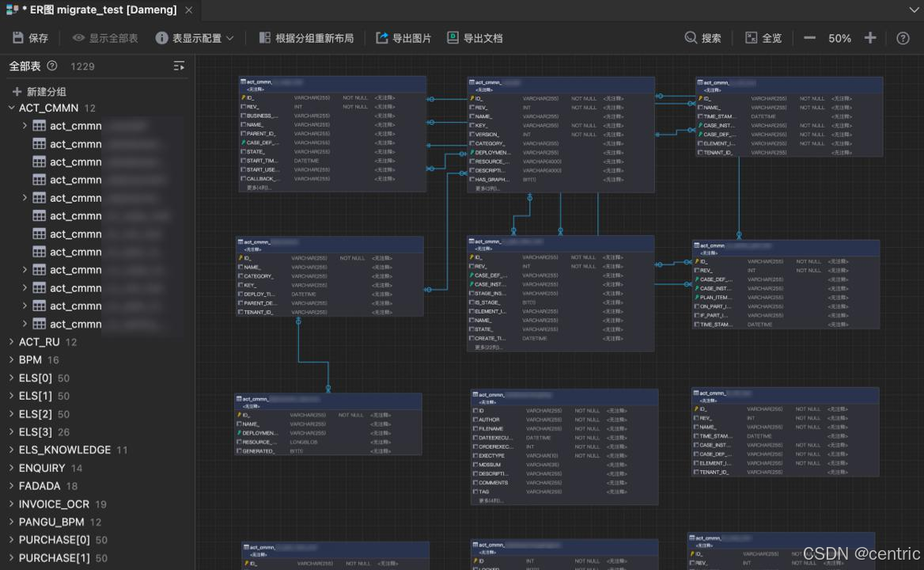Collapse the ACT_CMMN group
The width and height of the screenshot is (924, 570).
pyautogui.click(x=13, y=108)
